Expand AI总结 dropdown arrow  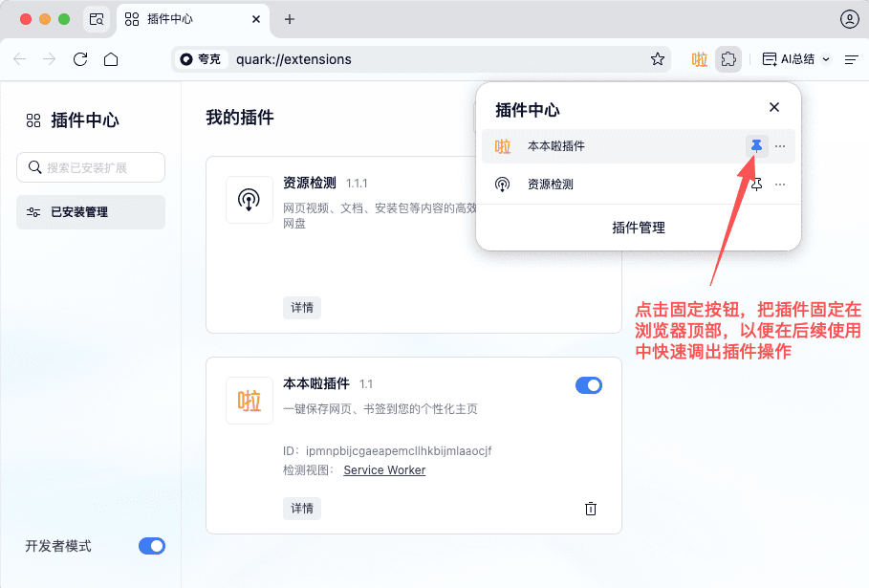coord(827,59)
